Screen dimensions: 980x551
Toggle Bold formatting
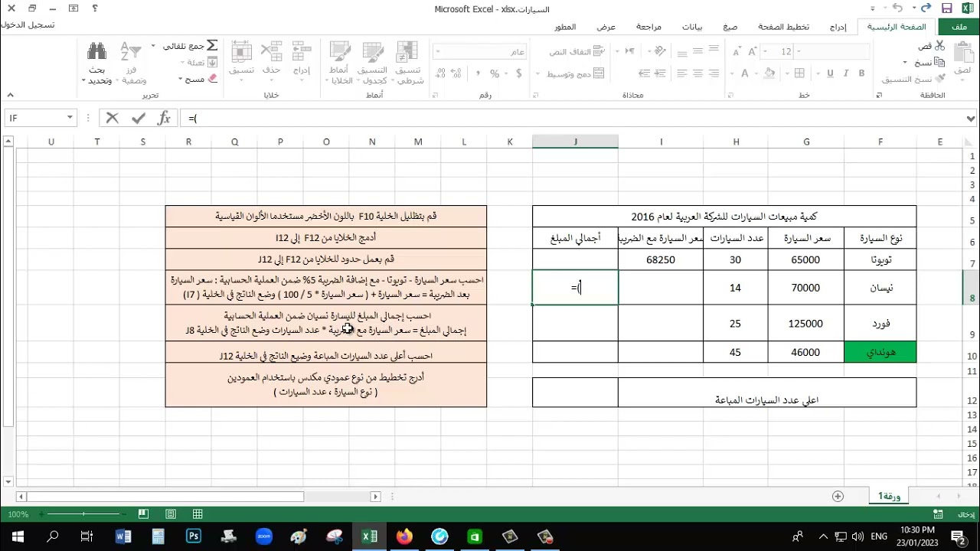tap(862, 73)
